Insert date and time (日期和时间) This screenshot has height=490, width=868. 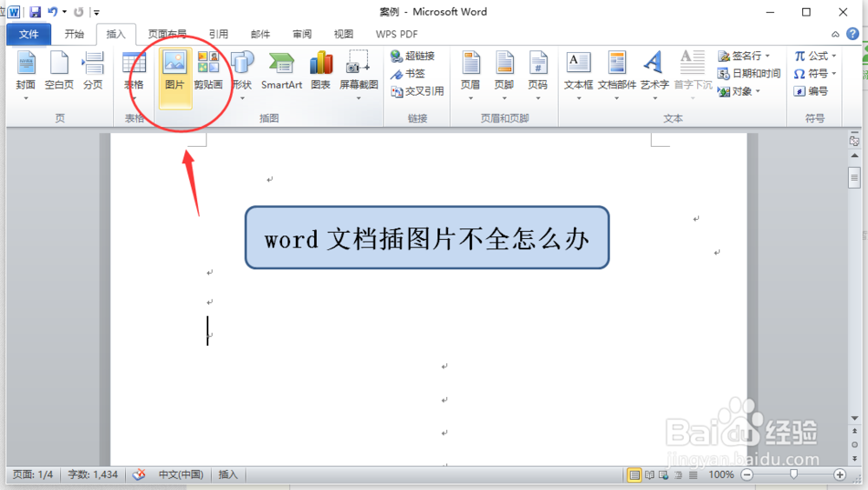click(x=749, y=74)
